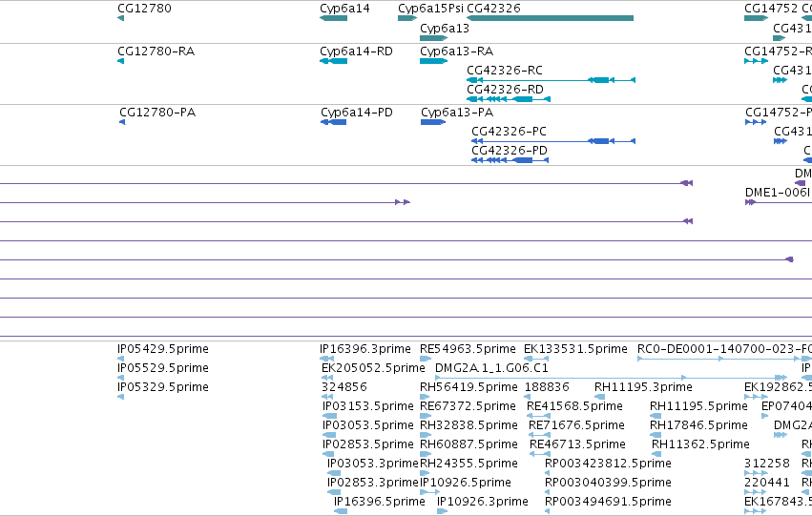The image size is (812, 516).
Task: Click EST RE71676.5prime label
Action: tap(577, 425)
